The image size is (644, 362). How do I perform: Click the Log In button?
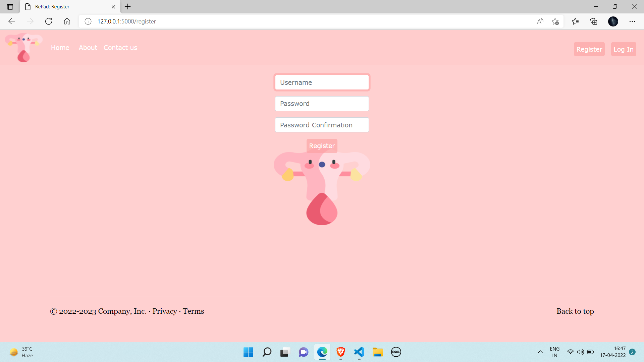623,49
